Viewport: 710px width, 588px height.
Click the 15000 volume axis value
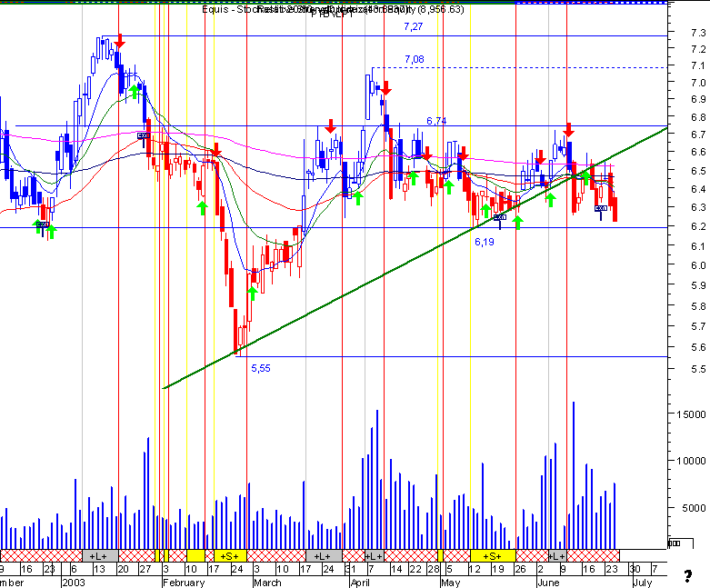691,414
